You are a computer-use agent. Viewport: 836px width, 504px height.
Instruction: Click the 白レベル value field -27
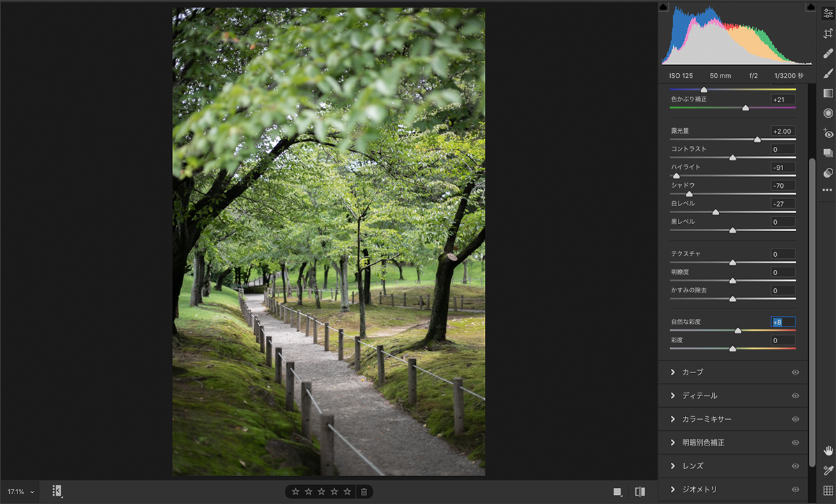coord(783,203)
